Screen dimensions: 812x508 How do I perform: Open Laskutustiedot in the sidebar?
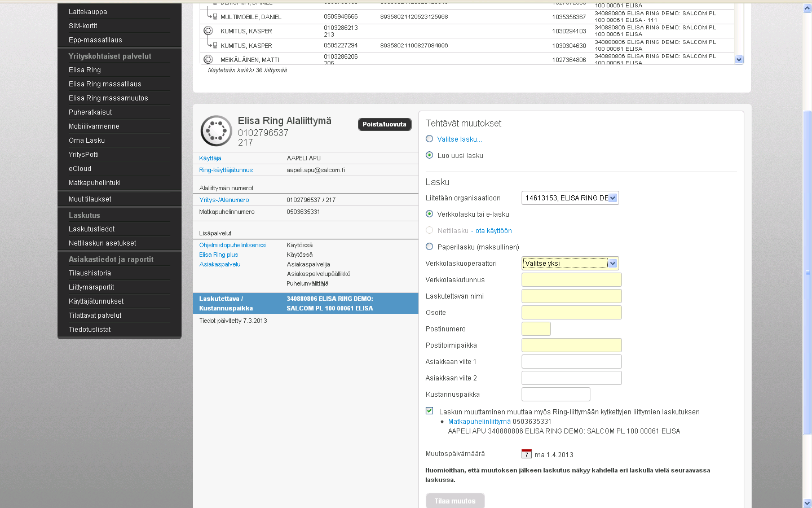click(x=92, y=229)
